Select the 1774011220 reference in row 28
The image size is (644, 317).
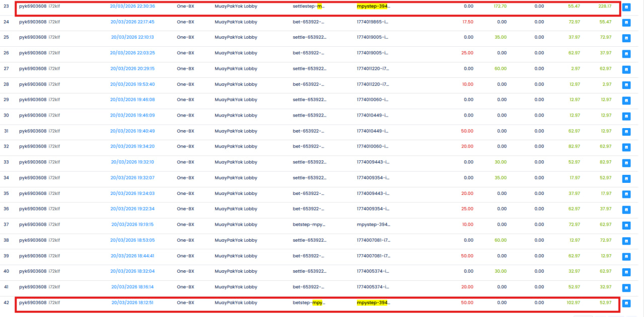click(373, 84)
